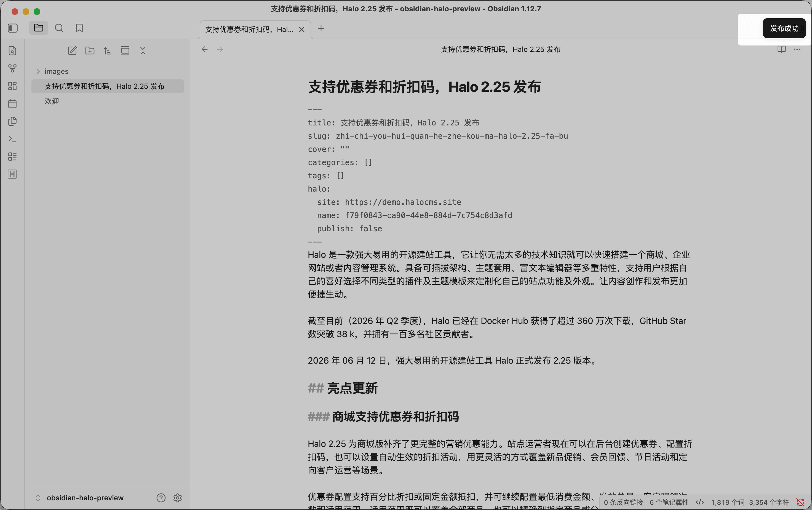The width and height of the screenshot is (812, 510).
Task: Navigate back arrow in note header
Action: point(205,50)
